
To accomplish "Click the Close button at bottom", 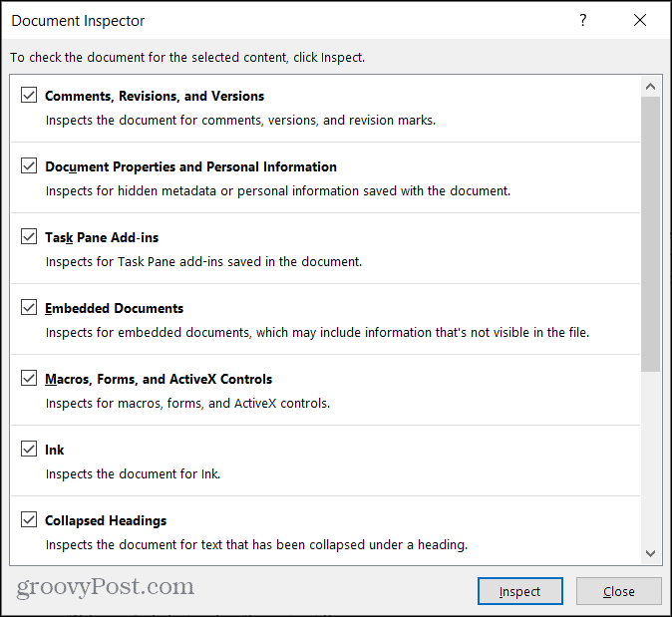I will pos(618,591).
